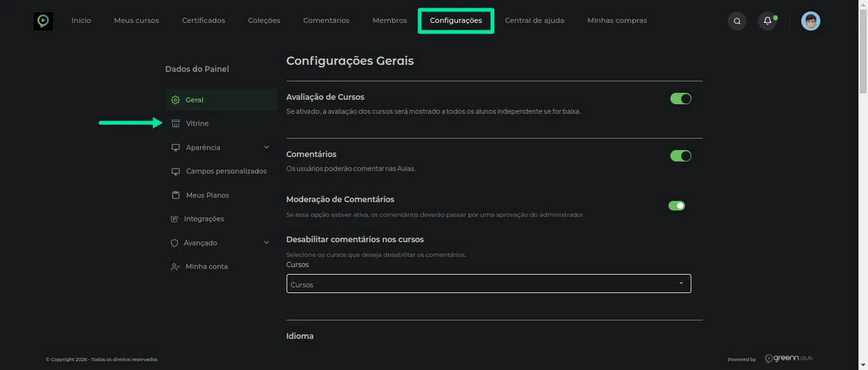Open the Meus cursos tab
868x370 pixels.
pyautogui.click(x=137, y=20)
